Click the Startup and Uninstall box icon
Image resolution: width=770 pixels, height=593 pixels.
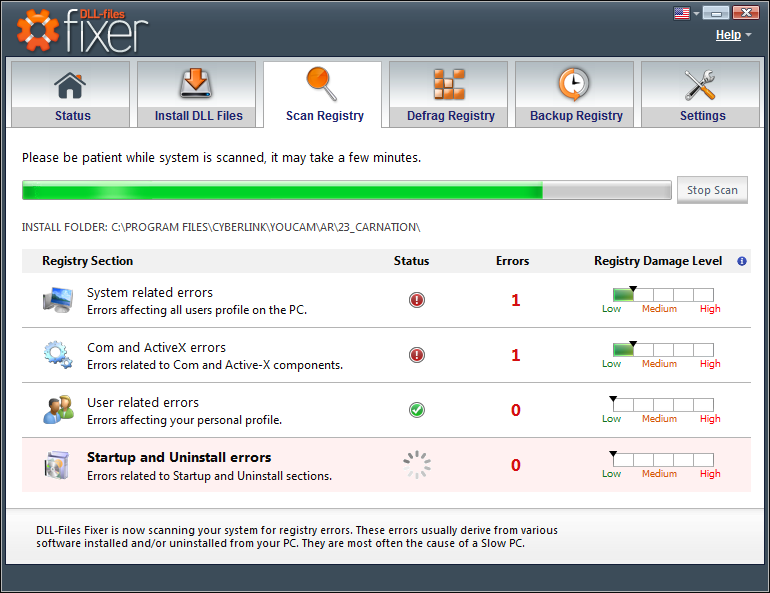tap(57, 465)
